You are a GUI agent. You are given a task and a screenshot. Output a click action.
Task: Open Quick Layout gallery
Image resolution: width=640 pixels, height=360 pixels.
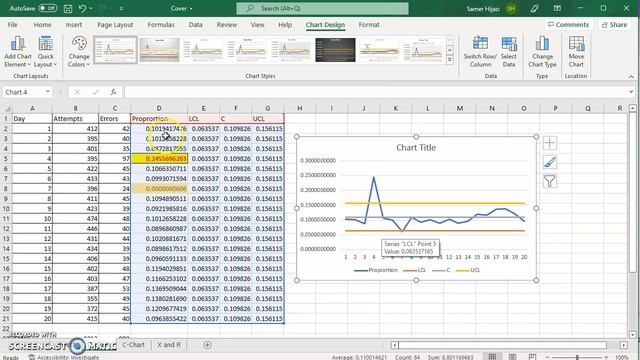(x=45, y=52)
